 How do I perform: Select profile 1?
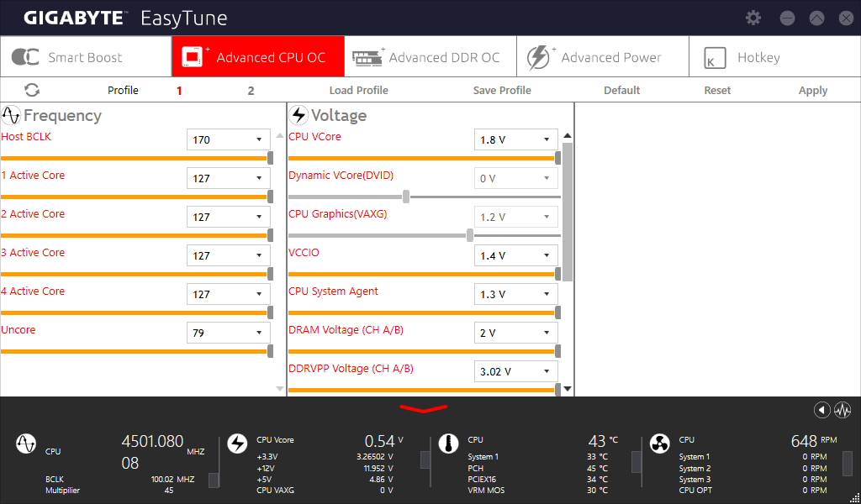coord(179,91)
